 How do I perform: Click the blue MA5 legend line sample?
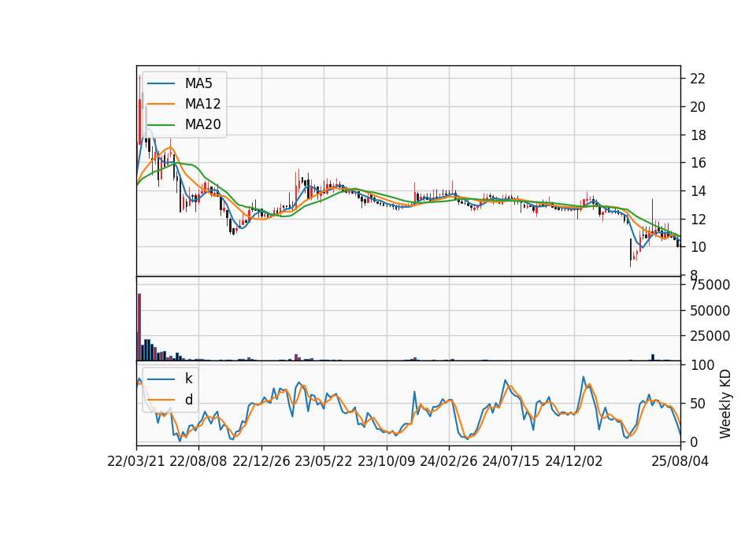(x=161, y=84)
